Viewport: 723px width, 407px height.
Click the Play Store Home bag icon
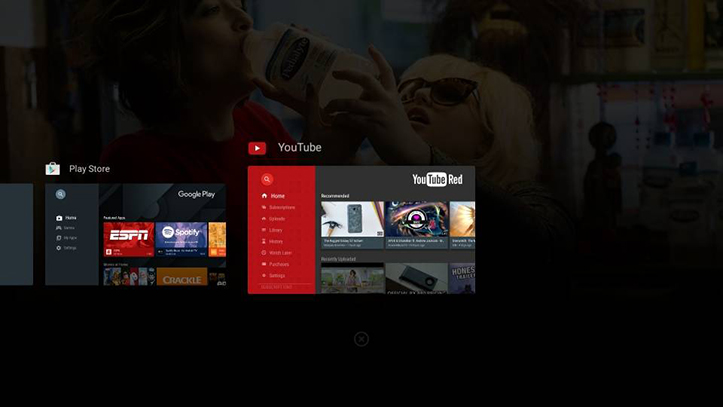click(59, 218)
